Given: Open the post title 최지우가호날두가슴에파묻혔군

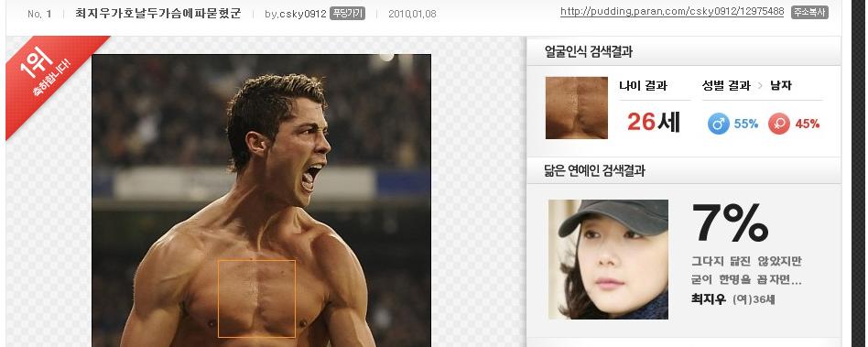Looking at the screenshot, I should (158, 14).
